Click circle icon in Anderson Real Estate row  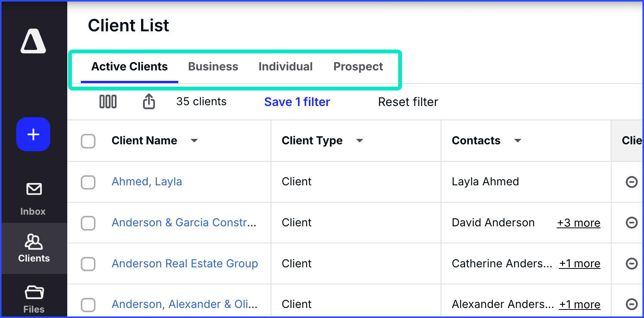631,263
